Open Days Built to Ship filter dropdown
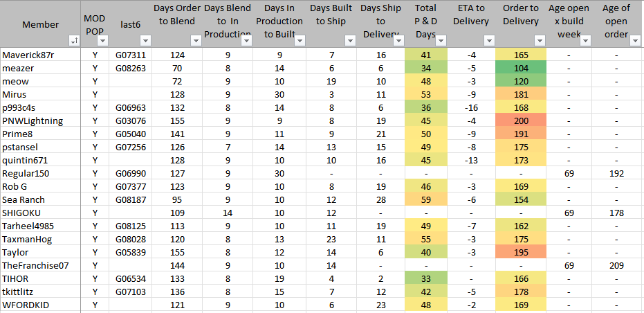The width and height of the screenshot is (644, 313). pyautogui.click(x=349, y=41)
